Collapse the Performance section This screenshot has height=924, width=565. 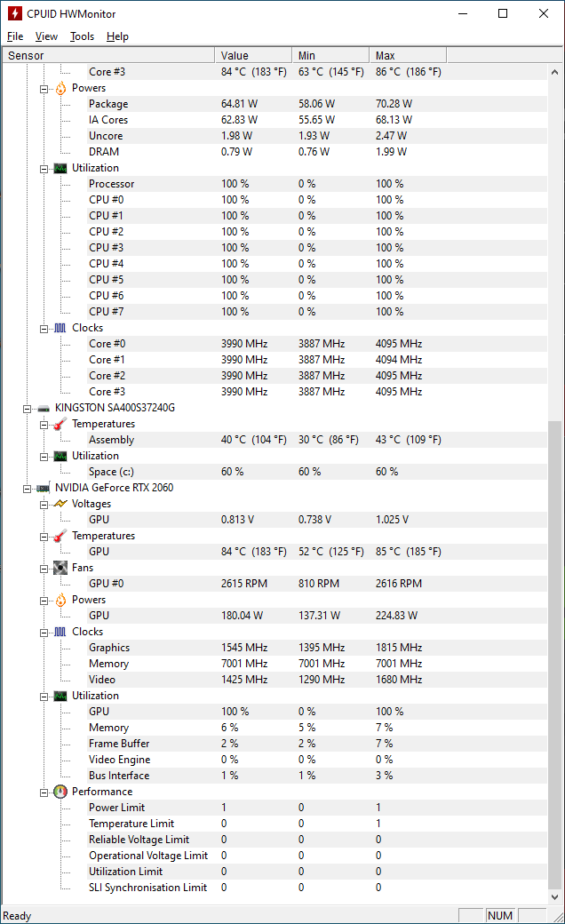(x=44, y=792)
